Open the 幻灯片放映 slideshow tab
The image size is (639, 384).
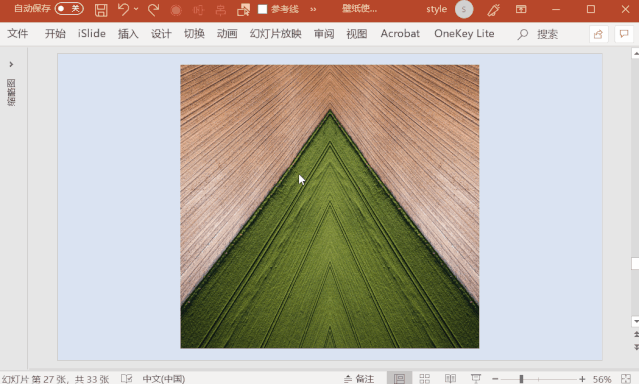[275, 34]
